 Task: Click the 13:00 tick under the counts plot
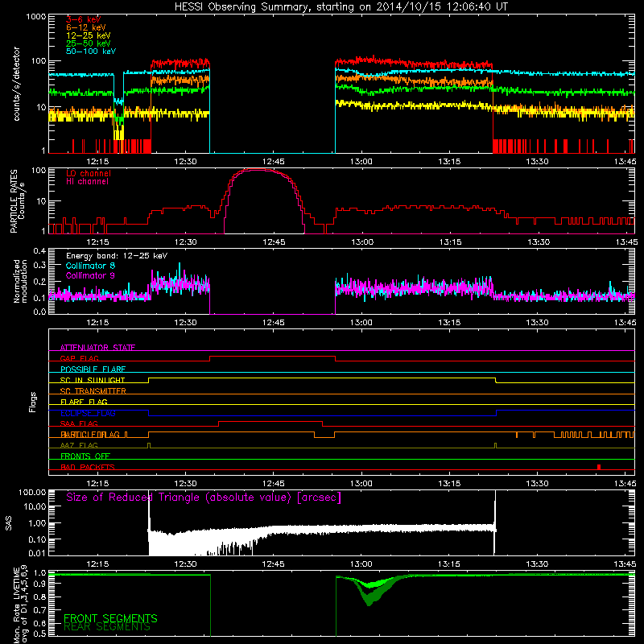pyautogui.click(x=361, y=162)
